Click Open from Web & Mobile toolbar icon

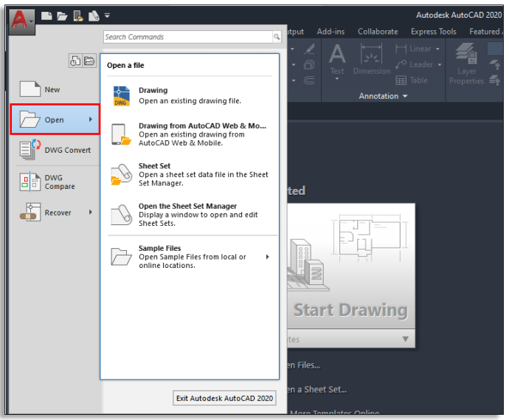click(77, 15)
